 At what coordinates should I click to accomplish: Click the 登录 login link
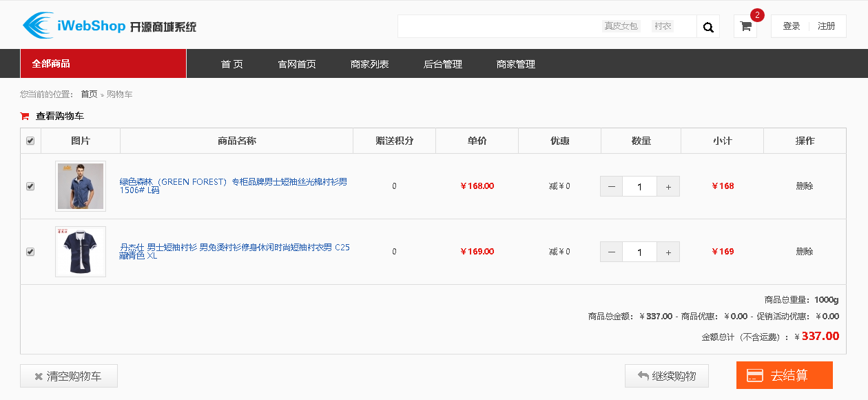point(792,26)
